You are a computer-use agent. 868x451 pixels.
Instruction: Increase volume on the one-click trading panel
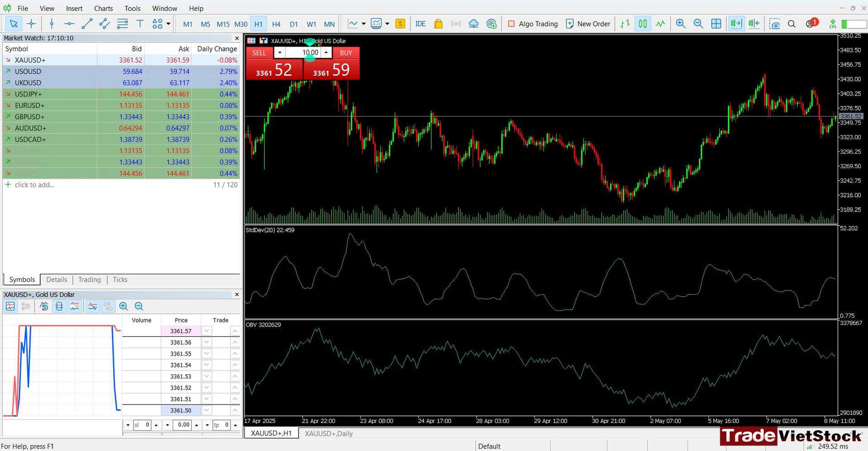pos(326,52)
